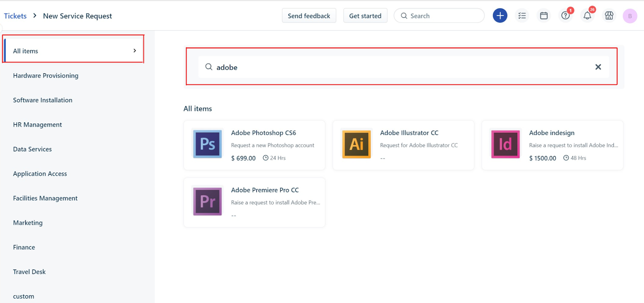The image size is (644, 303).
Task: Open the task checklist icon
Action: 522,16
